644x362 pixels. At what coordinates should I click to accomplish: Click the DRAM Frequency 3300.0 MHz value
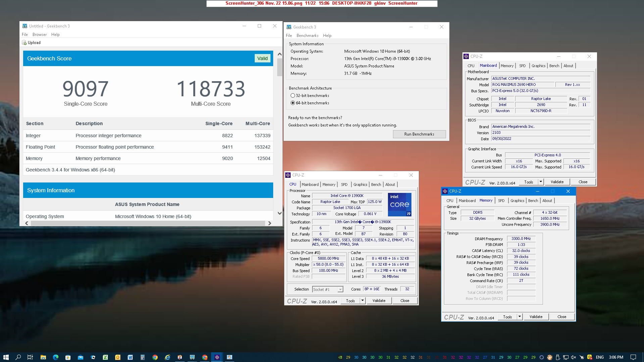[x=521, y=239]
